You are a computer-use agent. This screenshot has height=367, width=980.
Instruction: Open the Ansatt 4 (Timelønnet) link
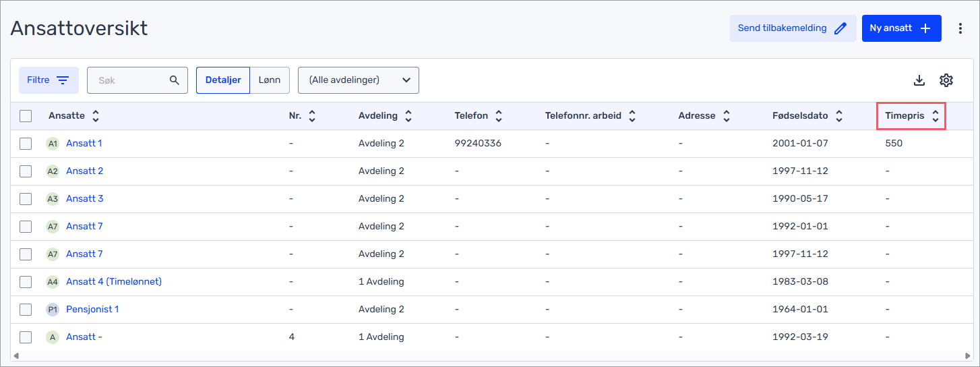(114, 281)
